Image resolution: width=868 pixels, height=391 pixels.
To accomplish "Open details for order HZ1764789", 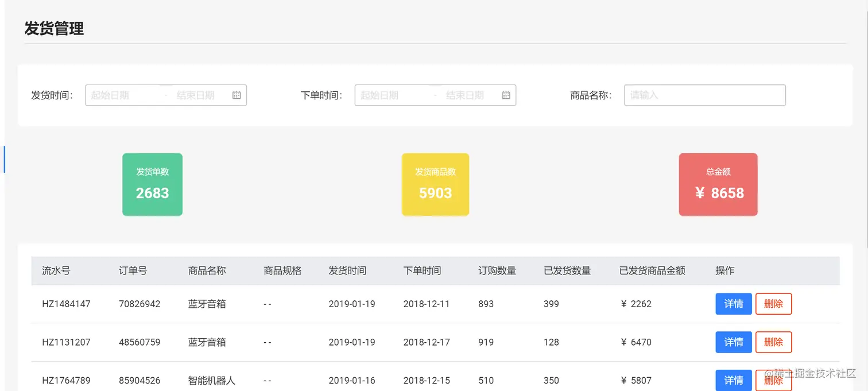I will click(x=733, y=380).
